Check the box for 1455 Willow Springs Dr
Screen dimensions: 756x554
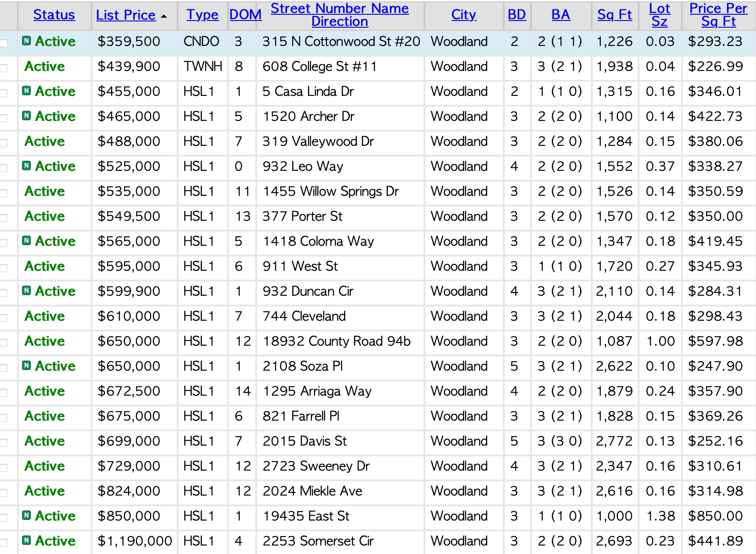[x=4, y=193]
